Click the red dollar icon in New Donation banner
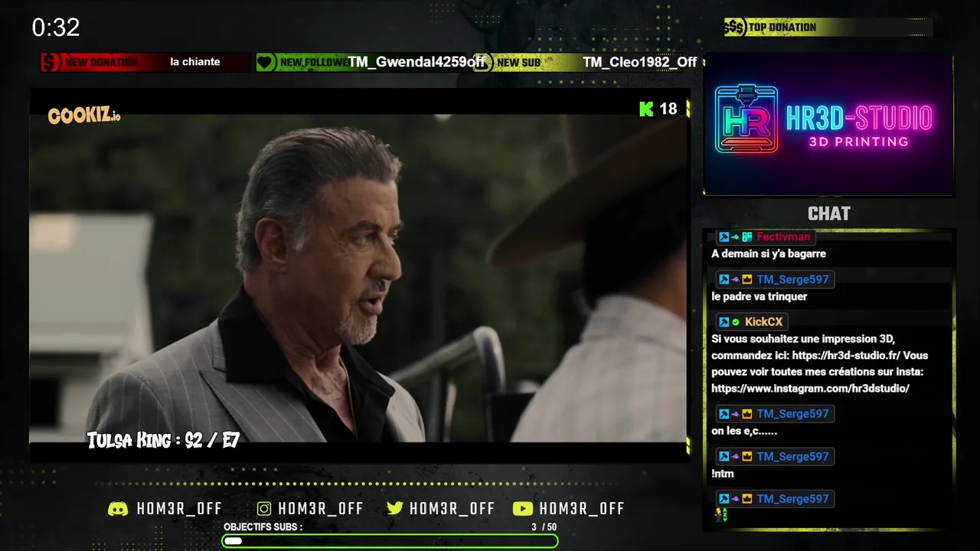Viewport: 980px width, 551px height. 51,62
